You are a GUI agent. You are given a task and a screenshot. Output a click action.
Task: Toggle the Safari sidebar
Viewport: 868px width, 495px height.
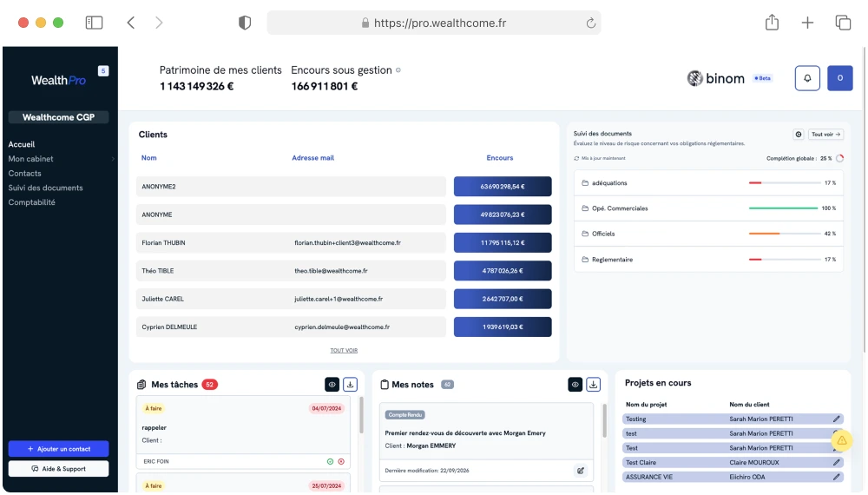[x=94, y=23]
